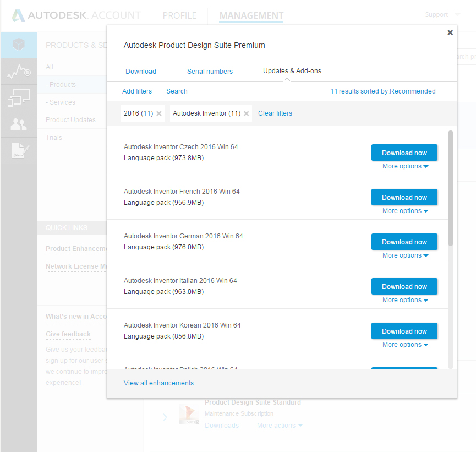Open More options for Inventor German 2016
This screenshot has width=476, height=452.
(x=405, y=255)
